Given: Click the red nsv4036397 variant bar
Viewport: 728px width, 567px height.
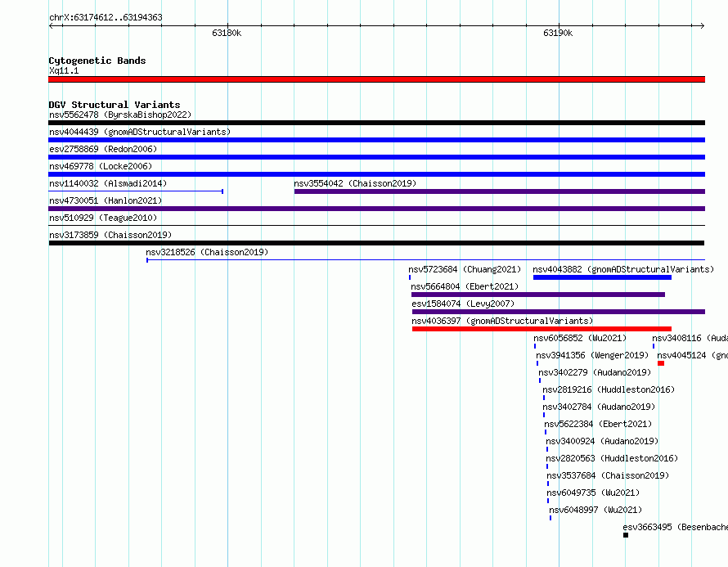Looking at the screenshot, I should pyautogui.click(x=542, y=329).
